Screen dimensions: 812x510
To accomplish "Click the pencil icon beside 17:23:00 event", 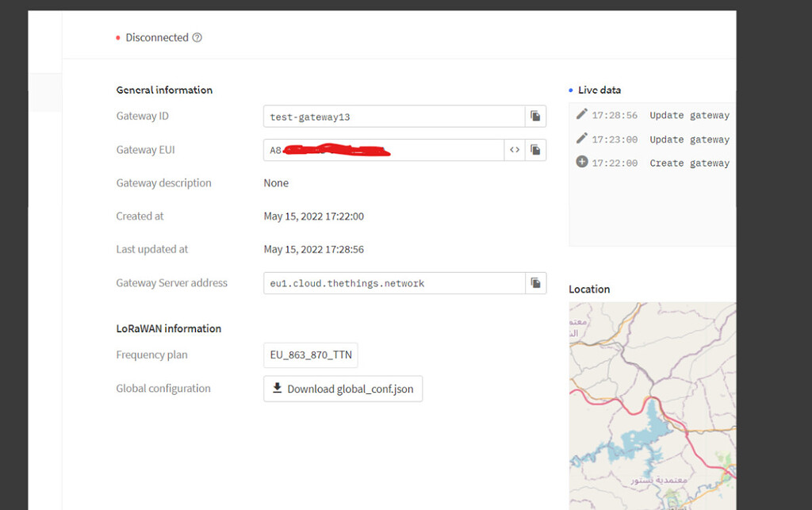I will coord(582,139).
